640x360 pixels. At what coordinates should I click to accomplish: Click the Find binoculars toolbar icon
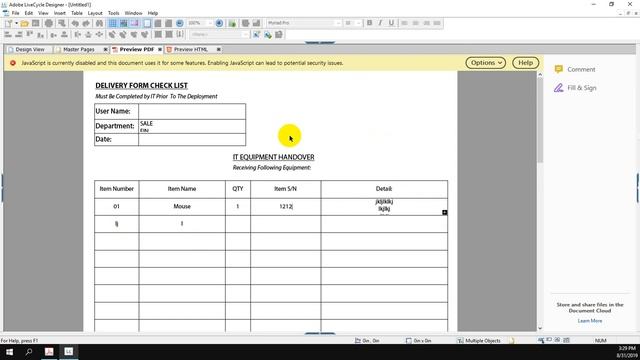(99, 23)
